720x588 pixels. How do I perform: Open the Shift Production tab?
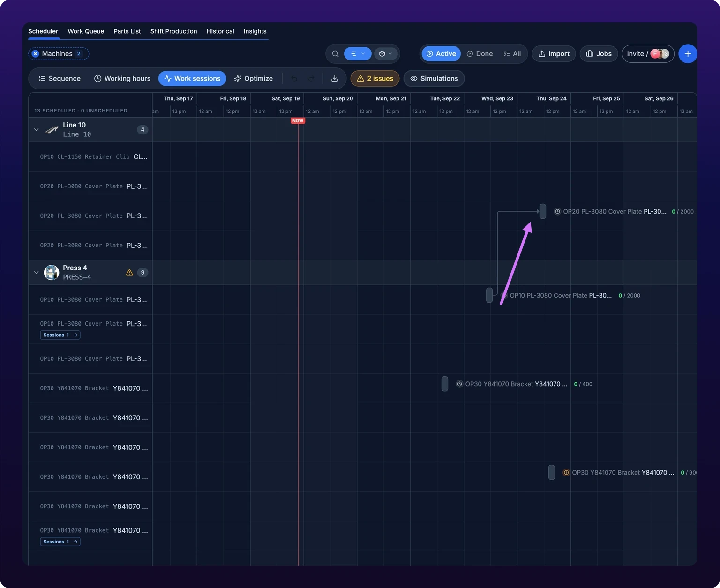click(173, 31)
